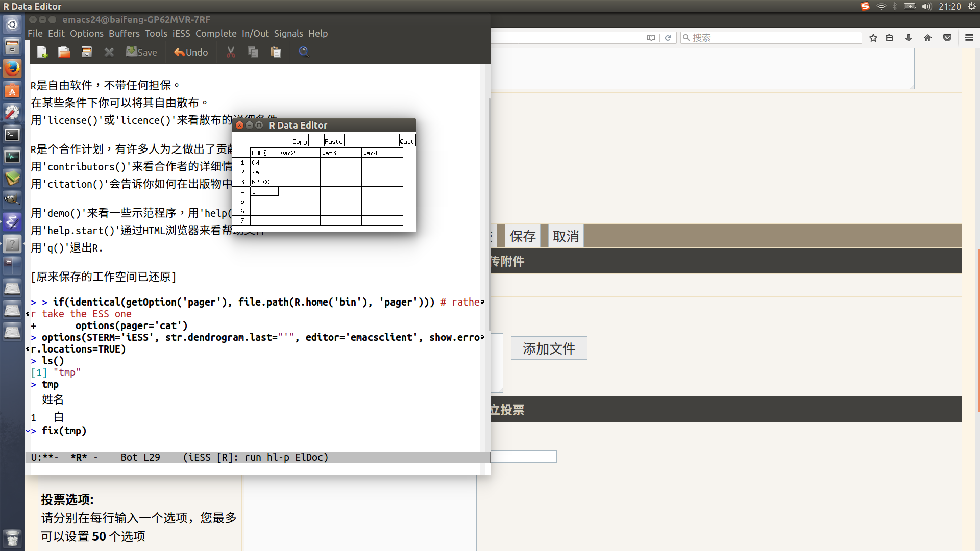Click Quit button in R Data Editor
980x551 pixels.
pyautogui.click(x=407, y=140)
